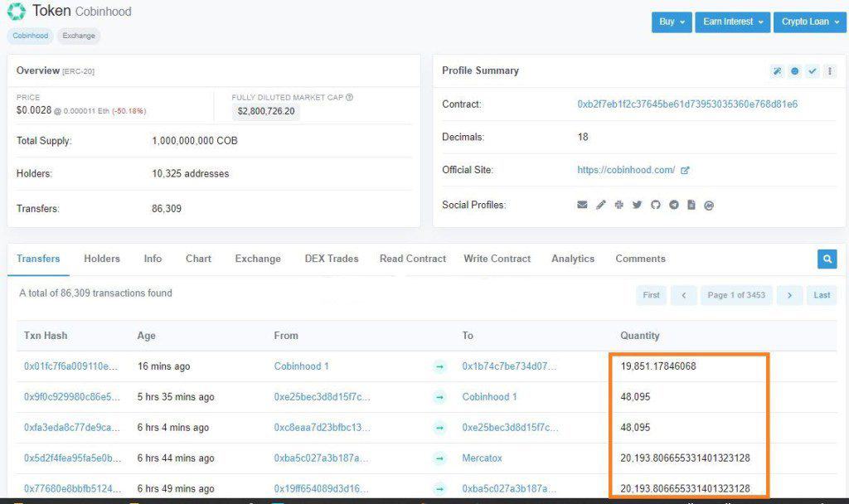This screenshot has height=504, width=849.
Task: Click the Mercatox recipient address link
Action: click(482, 458)
